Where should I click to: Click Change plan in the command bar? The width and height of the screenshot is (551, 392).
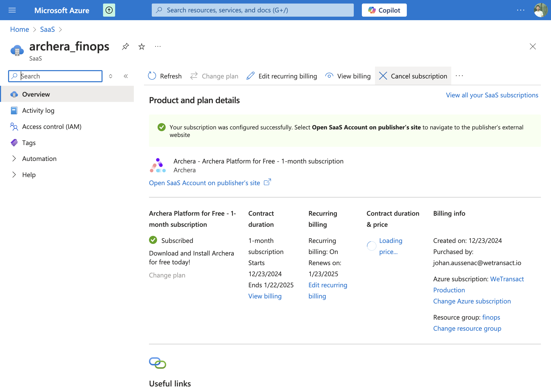(214, 76)
